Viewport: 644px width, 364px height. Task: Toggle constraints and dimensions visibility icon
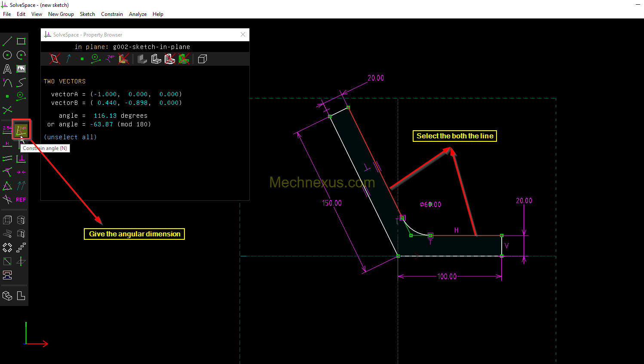point(110,59)
